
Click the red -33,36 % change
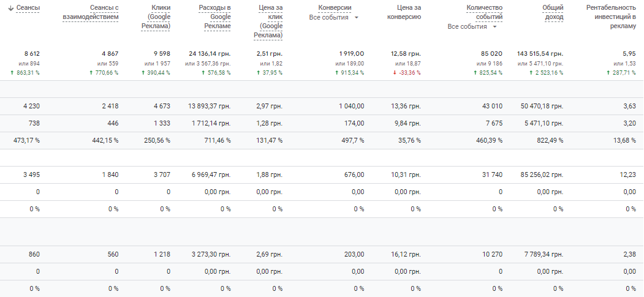click(x=407, y=73)
